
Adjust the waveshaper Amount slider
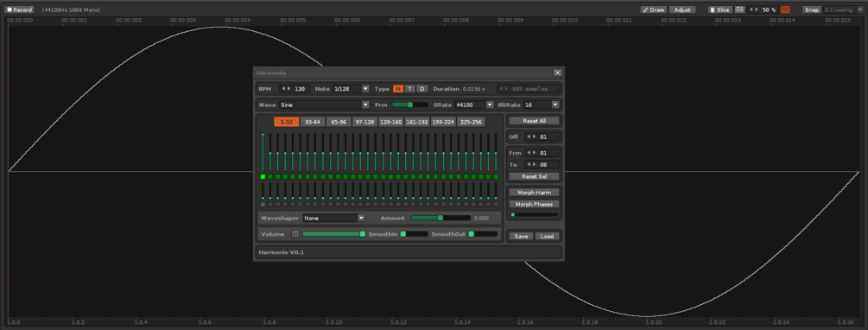click(x=440, y=219)
